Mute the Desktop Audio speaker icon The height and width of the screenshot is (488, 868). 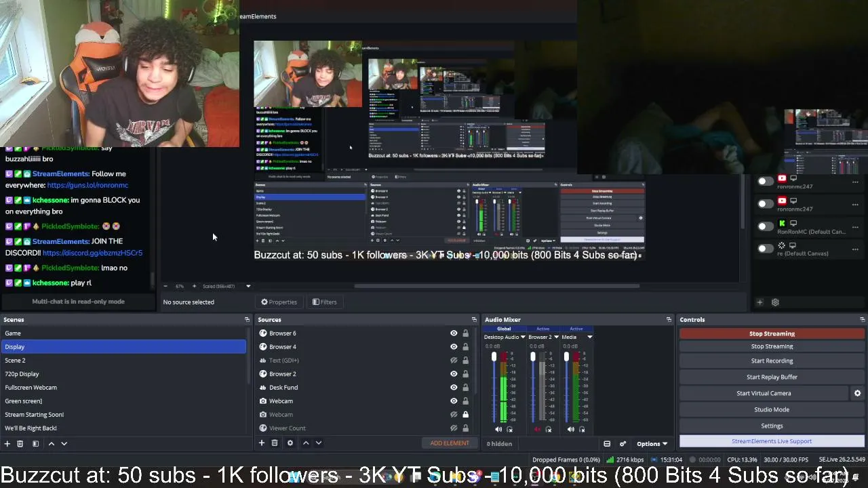coord(498,429)
